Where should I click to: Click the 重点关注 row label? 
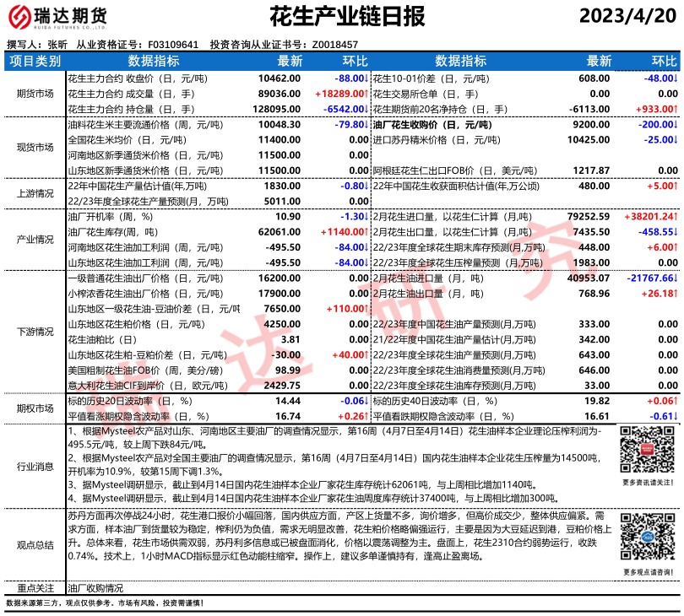click(35, 587)
